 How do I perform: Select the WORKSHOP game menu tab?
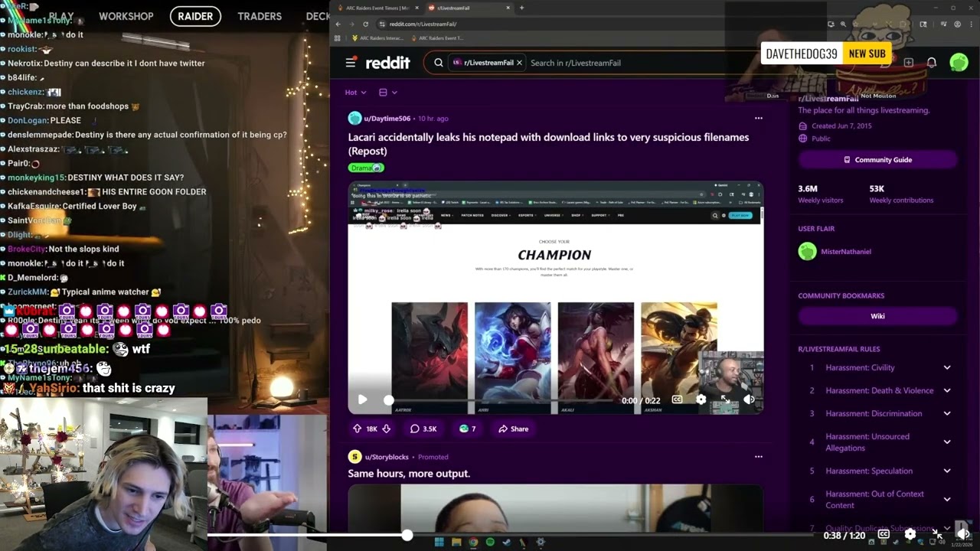126,16
